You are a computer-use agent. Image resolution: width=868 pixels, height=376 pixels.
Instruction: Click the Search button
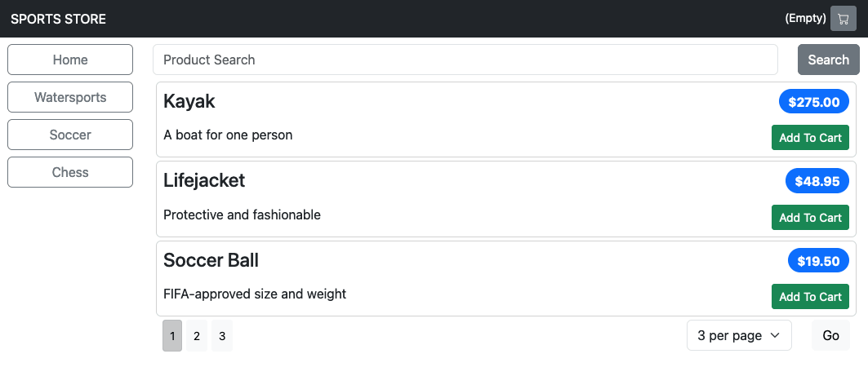tap(828, 60)
